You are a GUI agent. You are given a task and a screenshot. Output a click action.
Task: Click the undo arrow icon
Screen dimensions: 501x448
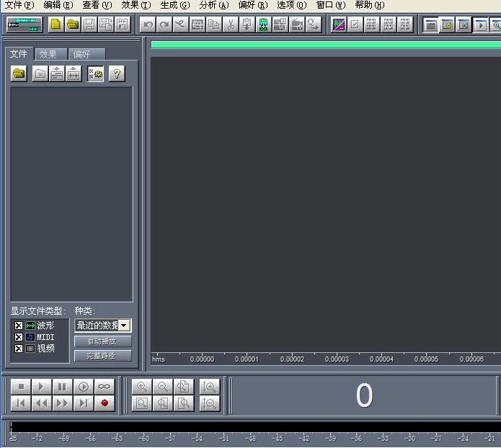(148, 24)
